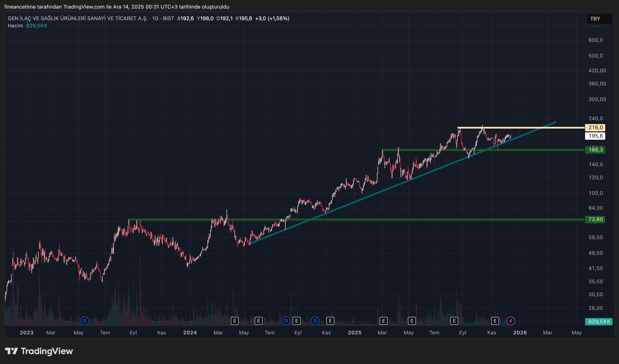Open the earnings E marker near May 2025
Image resolution: width=619 pixels, height=364 pixels.
pos(412,321)
